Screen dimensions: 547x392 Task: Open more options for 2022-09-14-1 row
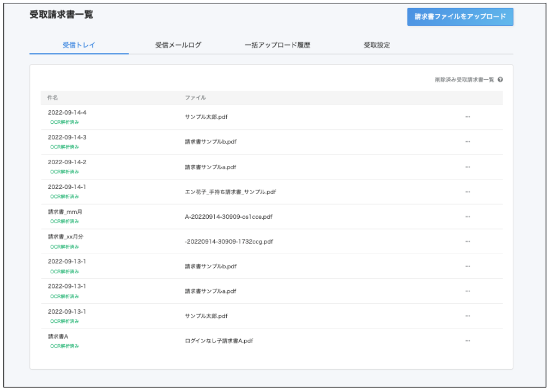click(x=468, y=192)
